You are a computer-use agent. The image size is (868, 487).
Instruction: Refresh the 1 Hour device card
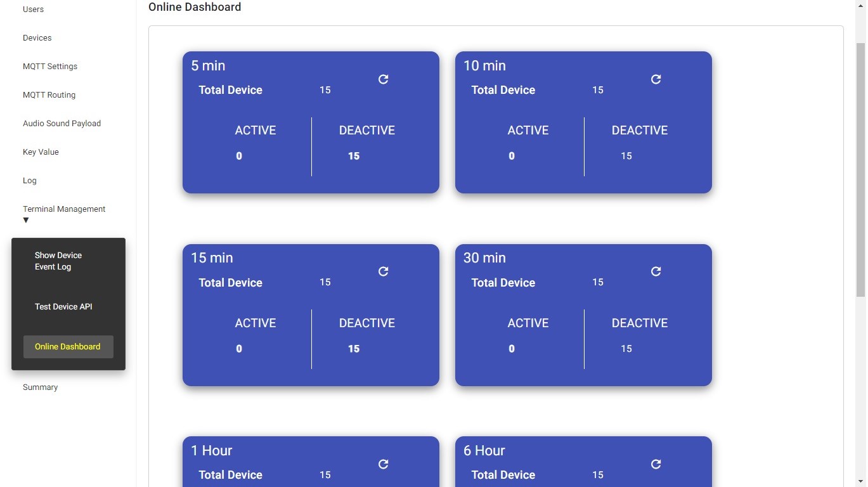point(383,464)
